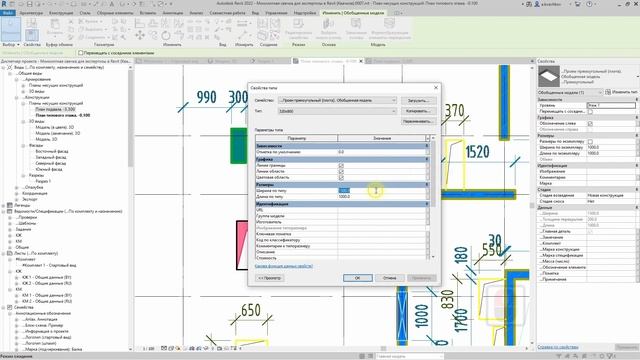Click 'Уровень' value field in Properties
Viewport: 640px width, 360px height.
tap(611, 105)
